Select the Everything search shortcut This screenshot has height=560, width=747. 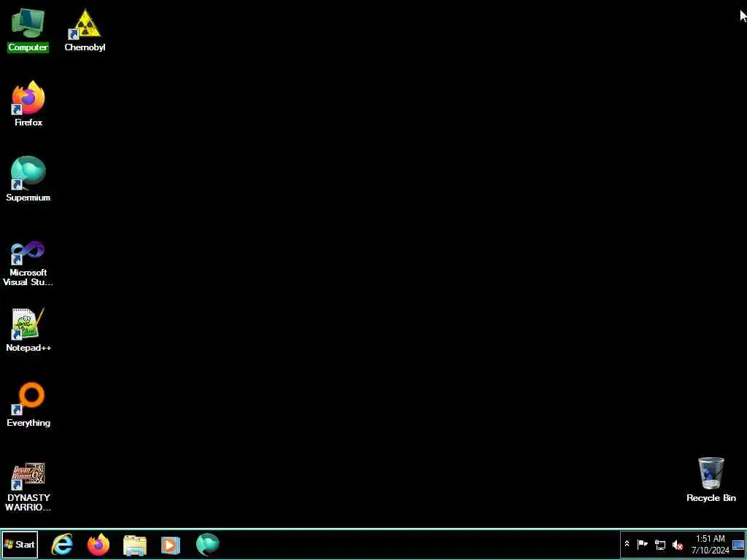[28, 404]
